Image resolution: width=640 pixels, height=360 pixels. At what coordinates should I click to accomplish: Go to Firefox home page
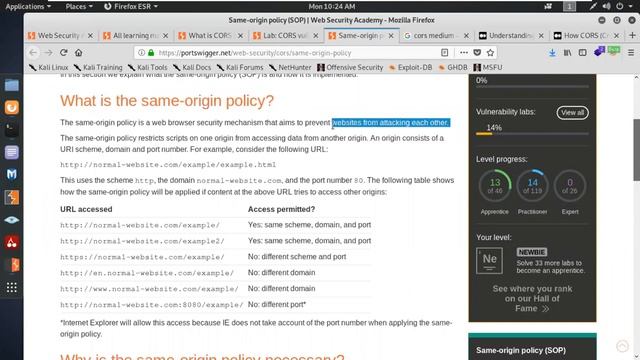pos(79,53)
